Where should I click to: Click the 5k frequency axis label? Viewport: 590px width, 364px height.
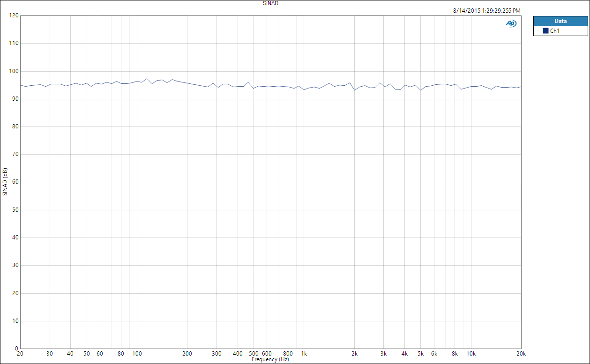421,354
